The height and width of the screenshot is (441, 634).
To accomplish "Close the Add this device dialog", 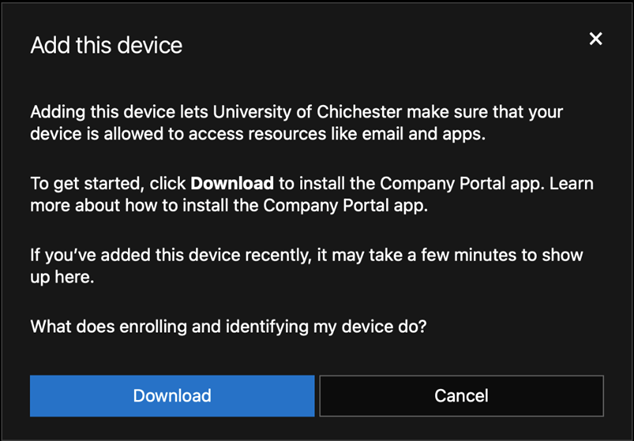I will point(596,39).
